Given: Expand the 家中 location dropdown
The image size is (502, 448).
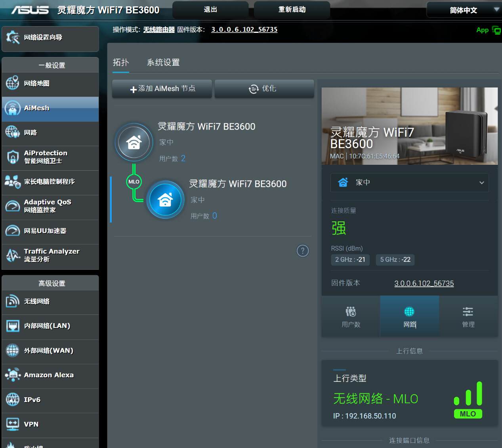Looking at the screenshot, I should click(x=409, y=183).
